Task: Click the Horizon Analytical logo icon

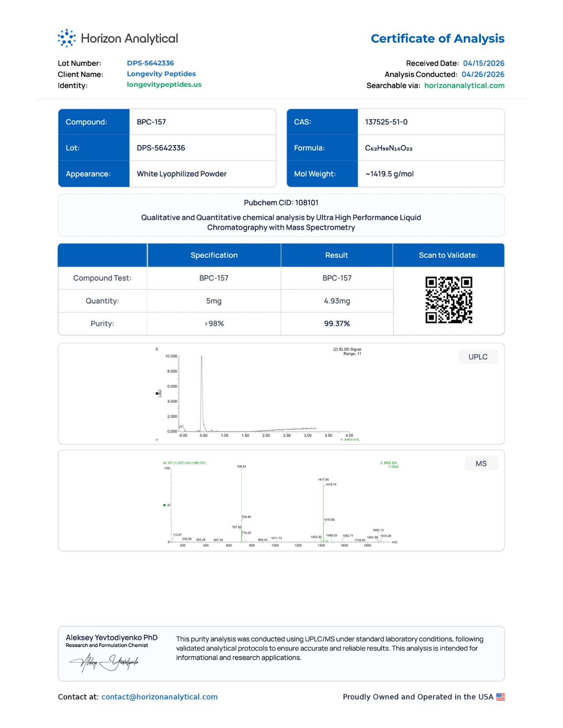Action: coord(66,38)
